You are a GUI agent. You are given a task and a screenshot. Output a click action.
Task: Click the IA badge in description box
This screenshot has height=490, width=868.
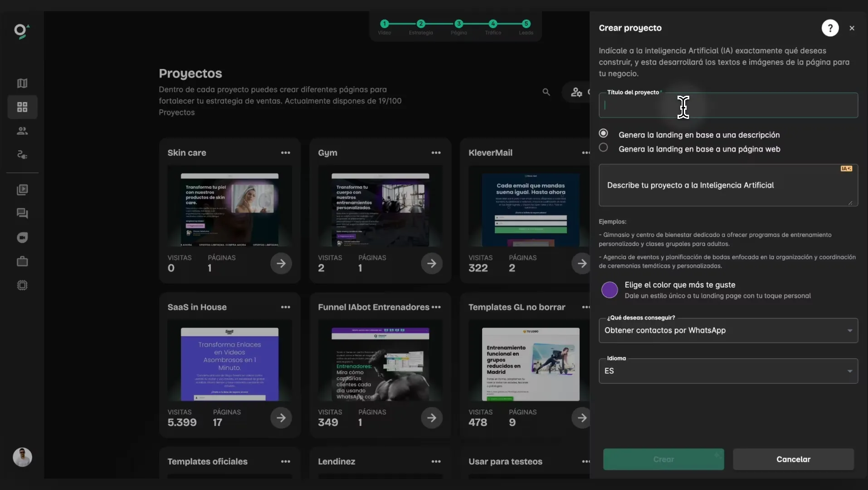(x=846, y=169)
